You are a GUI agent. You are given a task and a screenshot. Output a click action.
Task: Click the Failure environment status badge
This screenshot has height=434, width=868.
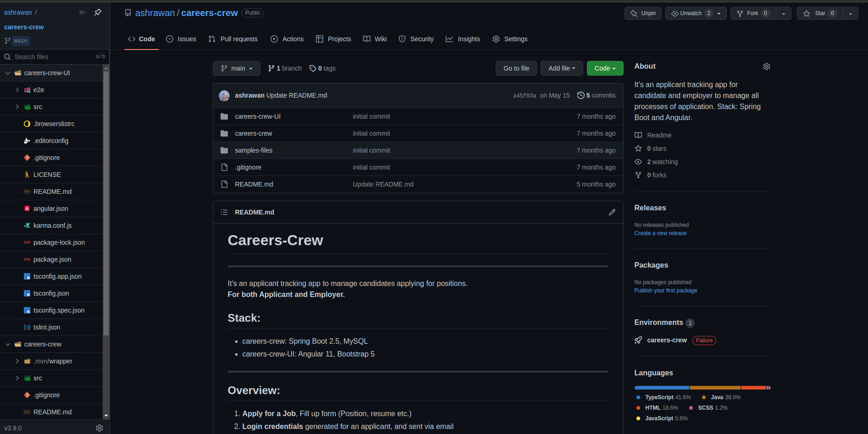click(x=704, y=341)
